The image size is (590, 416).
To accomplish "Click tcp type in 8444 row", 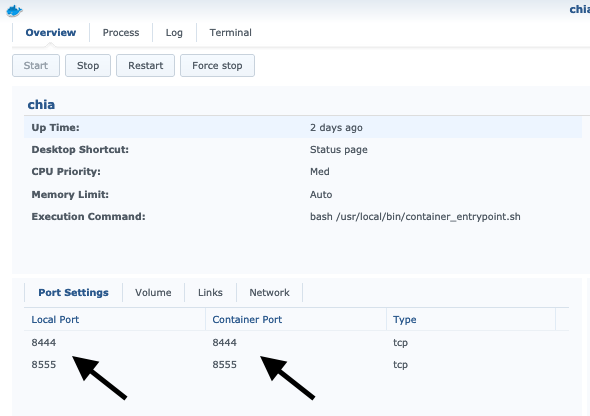I will pyautogui.click(x=400, y=343).
